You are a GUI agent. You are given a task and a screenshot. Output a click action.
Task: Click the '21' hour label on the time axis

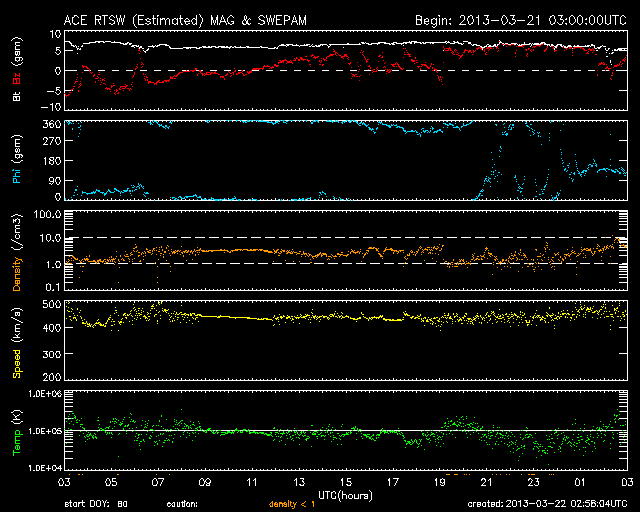point(487,482)
